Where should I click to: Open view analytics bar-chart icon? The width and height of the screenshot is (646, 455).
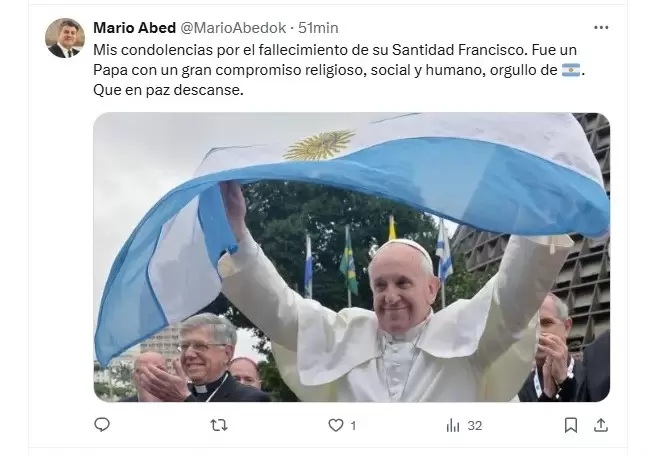[453, 425]
